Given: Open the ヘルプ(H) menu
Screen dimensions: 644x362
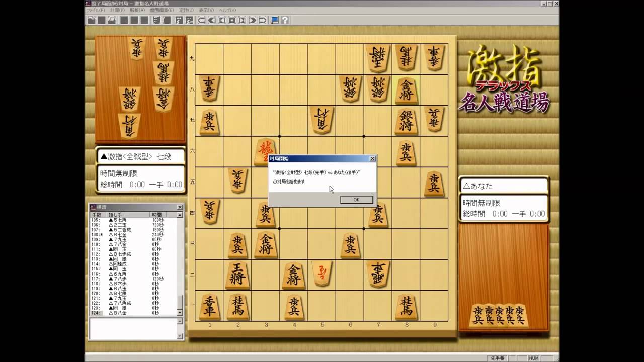Looking at the screenshot, I should [x=227, y=10].
